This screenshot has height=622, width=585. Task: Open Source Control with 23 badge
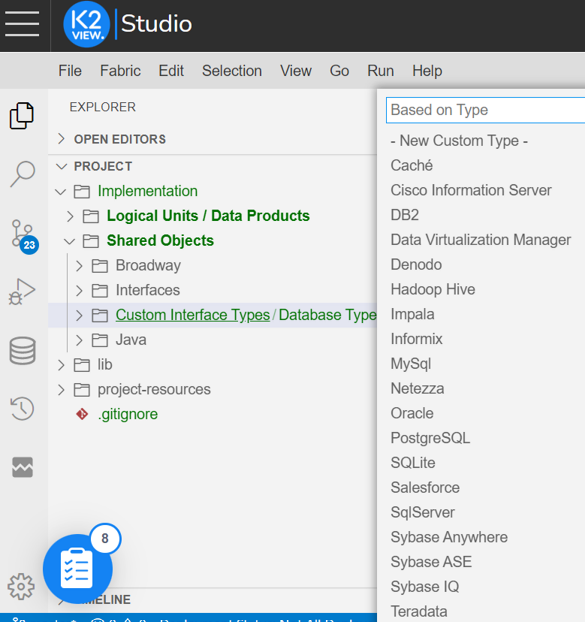(25, 236)
